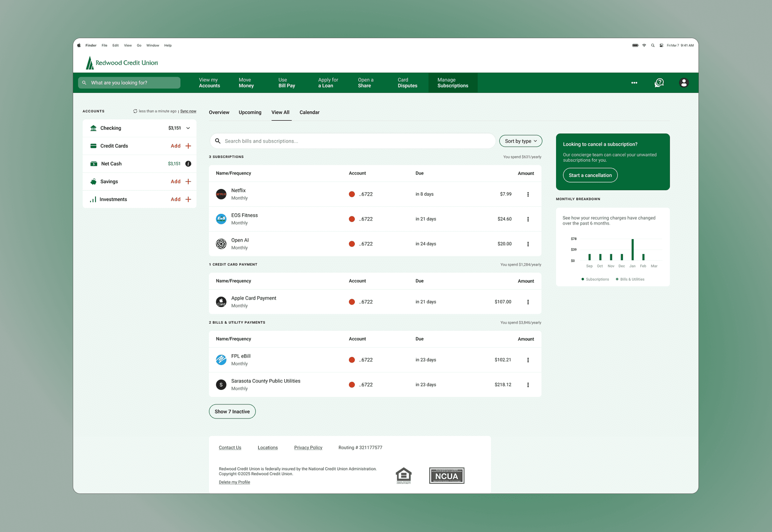This screenshot has width=772, height=532.
Task: Click the plus icon next to Savings
Action: (188, 182)
